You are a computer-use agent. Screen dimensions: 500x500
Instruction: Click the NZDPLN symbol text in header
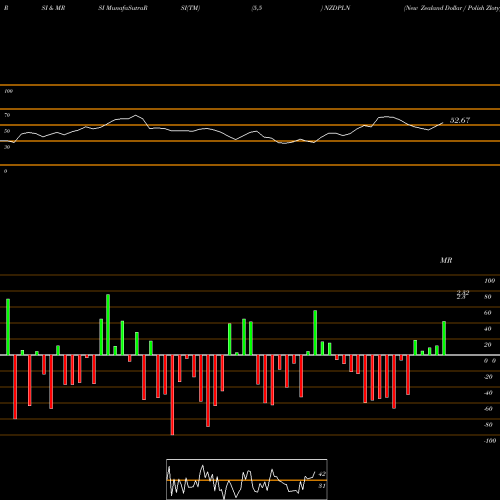[337, 8]
